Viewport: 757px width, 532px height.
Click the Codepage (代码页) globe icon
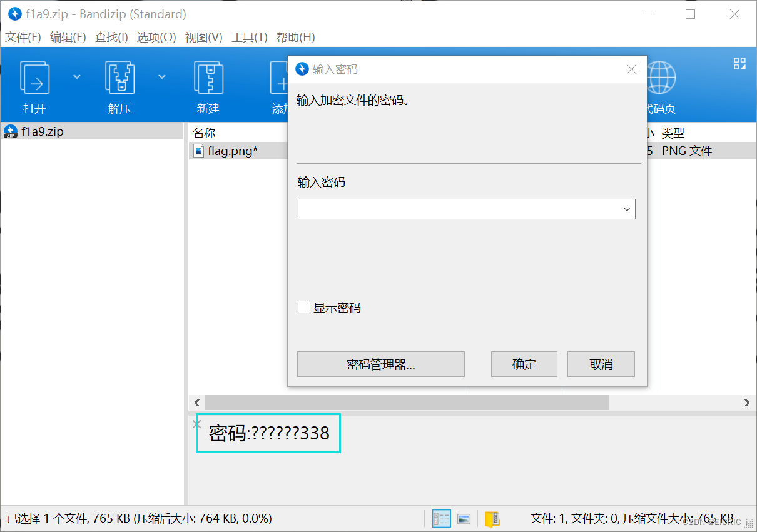661,78
